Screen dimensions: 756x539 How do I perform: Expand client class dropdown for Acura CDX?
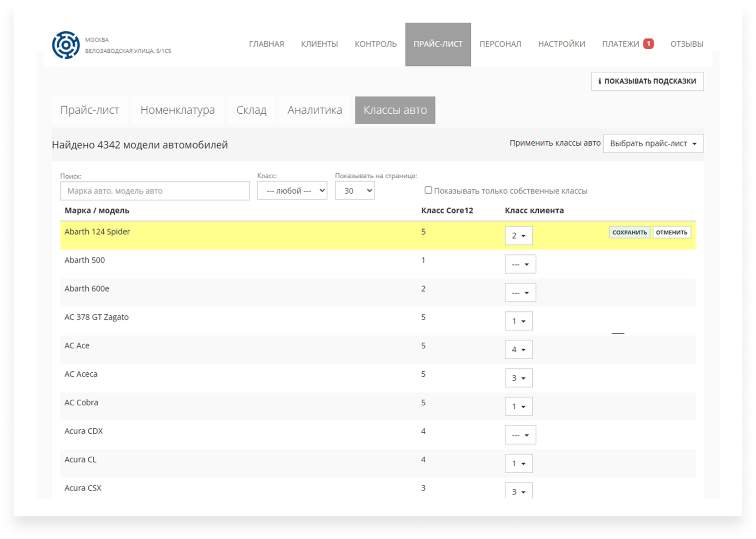coord(520,435)
